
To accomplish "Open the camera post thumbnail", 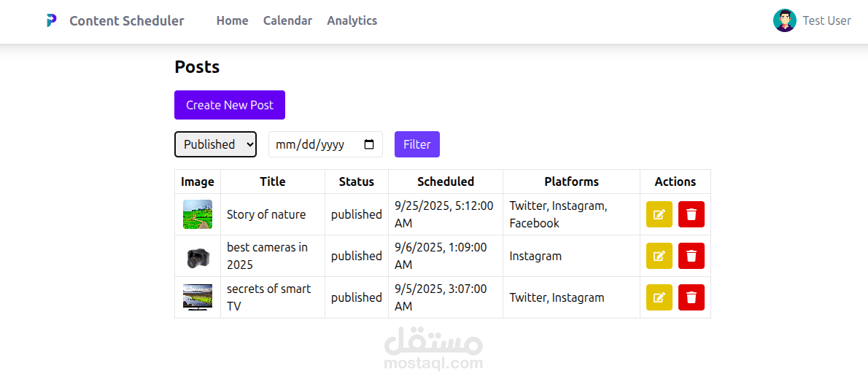I will [198, 257].
